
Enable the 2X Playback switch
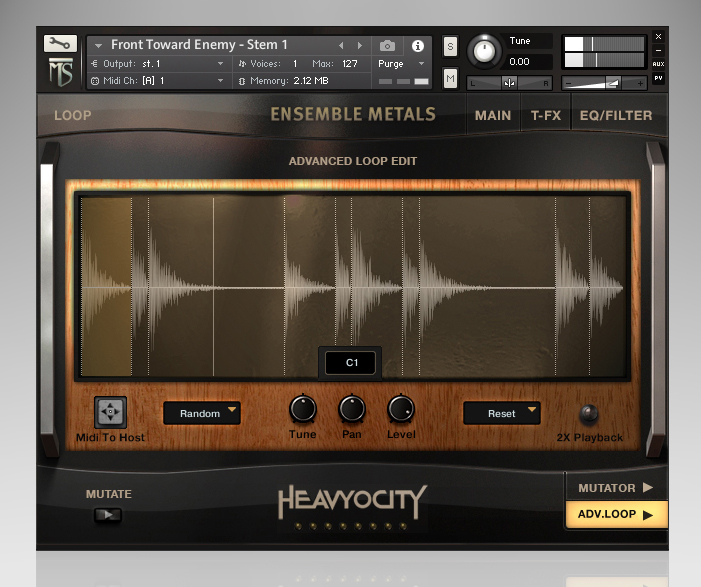click(x=588, y=414)
